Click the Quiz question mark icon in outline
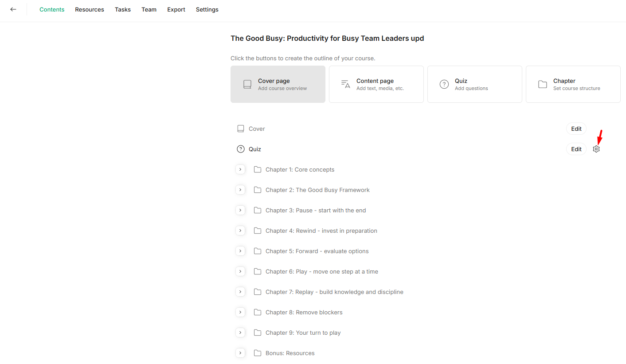626x364 pixels. pyautogui.click(x=241, y=149)
